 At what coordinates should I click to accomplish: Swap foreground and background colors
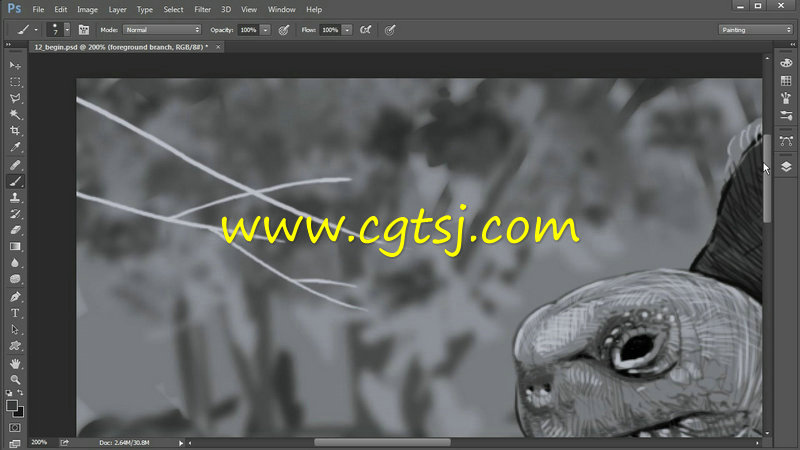[20, 392]
